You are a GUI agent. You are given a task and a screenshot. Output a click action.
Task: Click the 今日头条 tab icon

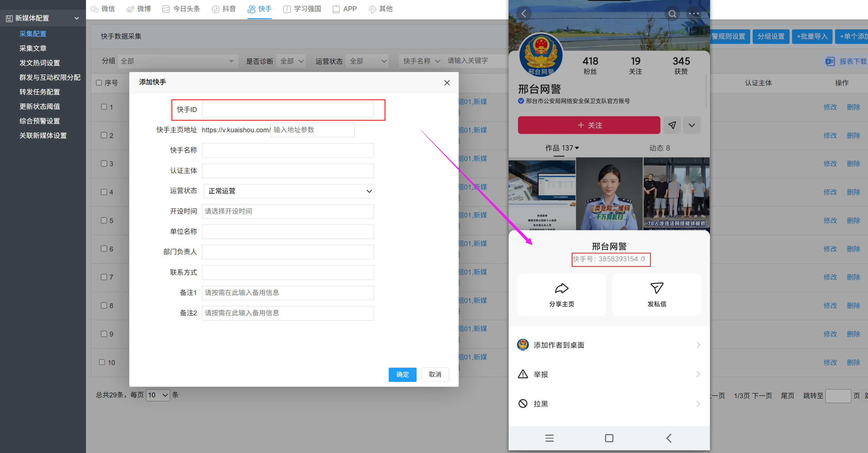point(165,9)
